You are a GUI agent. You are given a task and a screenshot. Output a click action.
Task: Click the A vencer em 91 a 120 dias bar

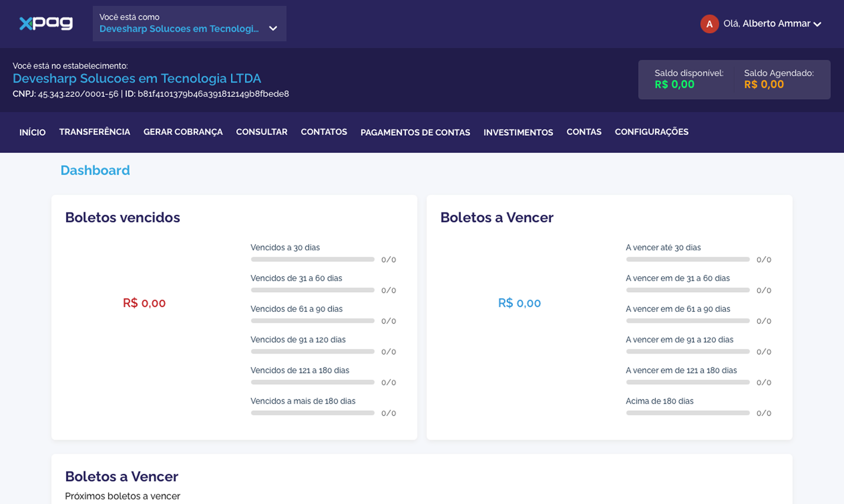[x=688, y=352]
